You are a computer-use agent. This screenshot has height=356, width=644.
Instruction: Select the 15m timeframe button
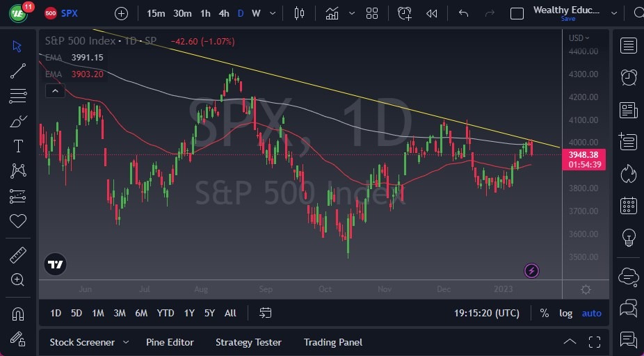pyautogui.click(x=156, y=13)
